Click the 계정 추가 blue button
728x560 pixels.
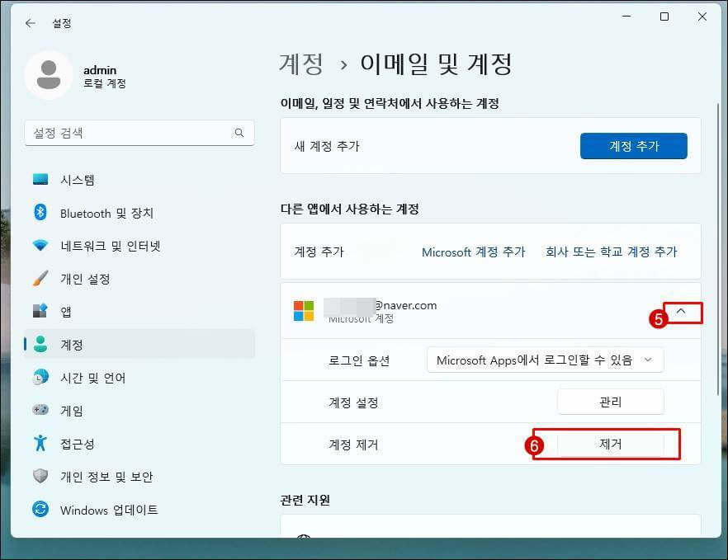633,146
